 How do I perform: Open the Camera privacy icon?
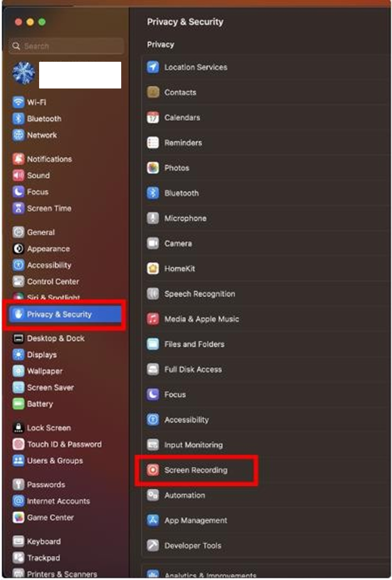153,243
